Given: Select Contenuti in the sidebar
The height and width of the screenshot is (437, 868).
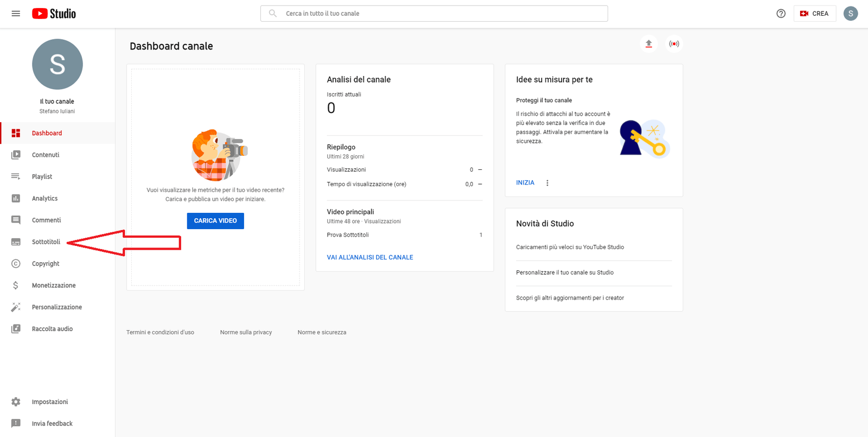Looking at the screenshot, I should 46,155.
